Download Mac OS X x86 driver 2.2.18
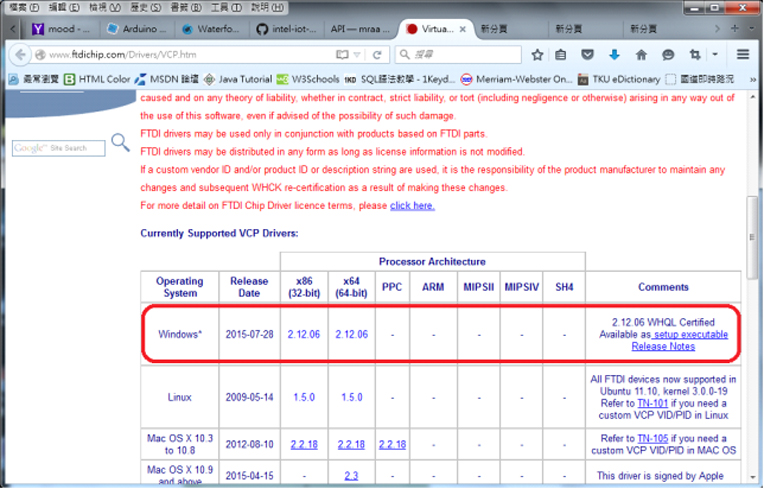764x489 pixels. [x=304, y=445]
